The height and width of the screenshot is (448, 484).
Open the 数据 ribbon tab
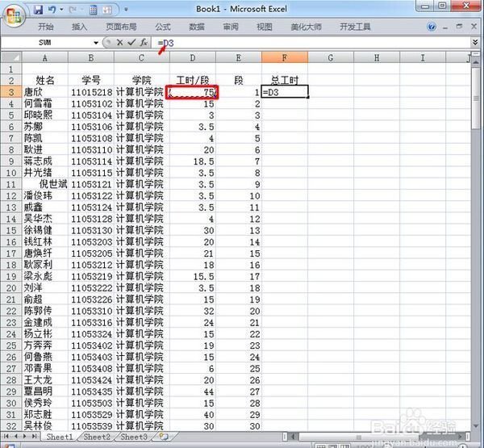coord(197,27)
